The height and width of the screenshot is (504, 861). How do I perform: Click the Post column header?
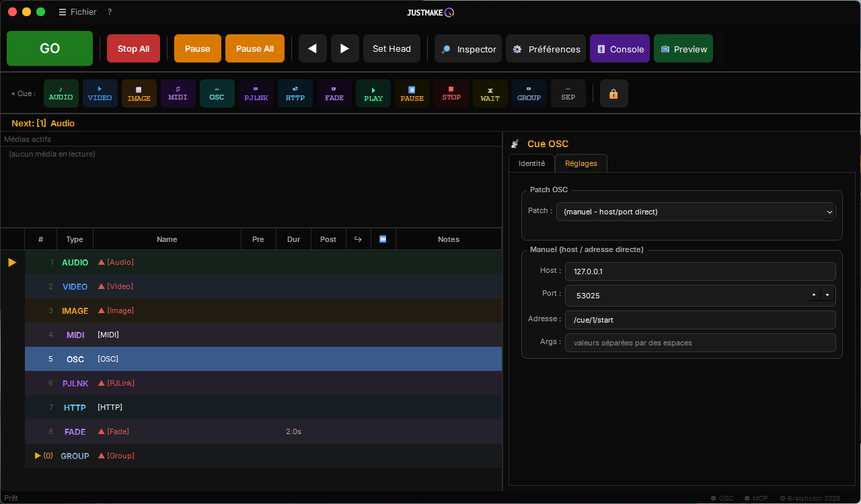coord(328,239)
